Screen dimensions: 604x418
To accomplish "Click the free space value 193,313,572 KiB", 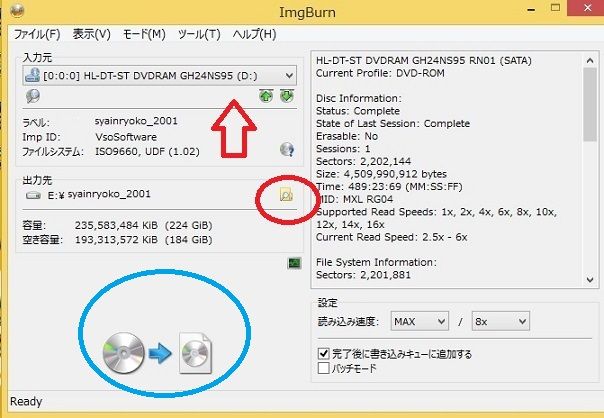I will 116,240.
